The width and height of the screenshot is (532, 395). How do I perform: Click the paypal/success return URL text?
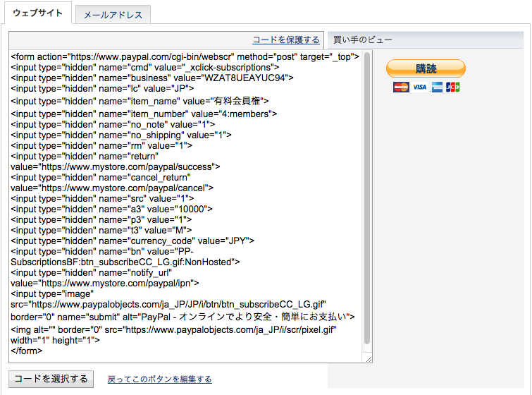116,166
